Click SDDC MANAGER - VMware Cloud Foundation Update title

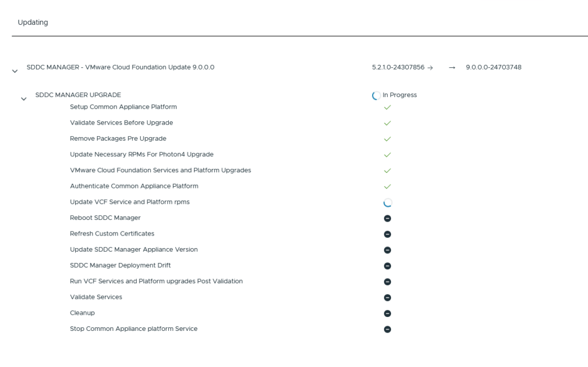click(120, 67)
